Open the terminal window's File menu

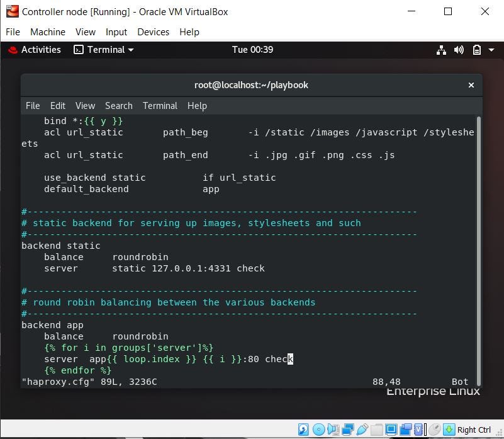[x=33, y=106]
